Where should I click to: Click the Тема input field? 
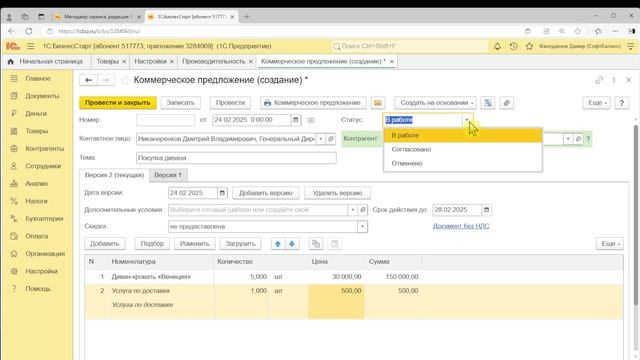click(x=236, y=158)
